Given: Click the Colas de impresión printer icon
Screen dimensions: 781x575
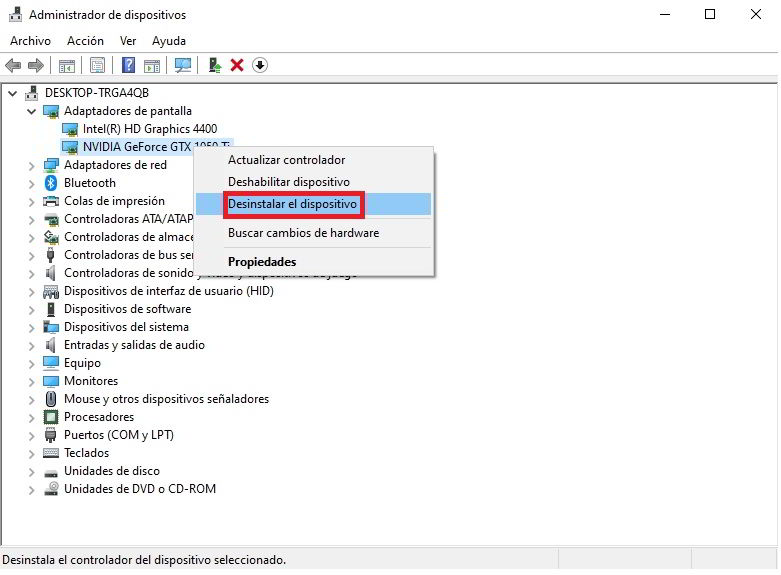Looking at the screenshot, I should pyautogui.click(x=51, y=201).
